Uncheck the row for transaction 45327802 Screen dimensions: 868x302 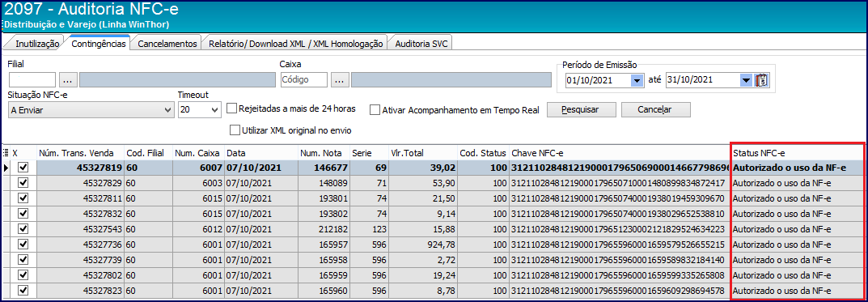23,274
